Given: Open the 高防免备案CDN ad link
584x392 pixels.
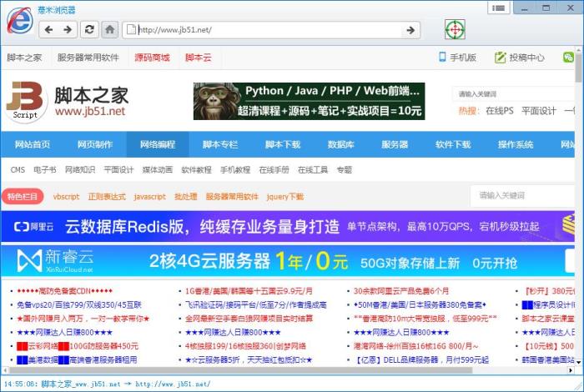Looking at the screenshot, I should (64, 291).
